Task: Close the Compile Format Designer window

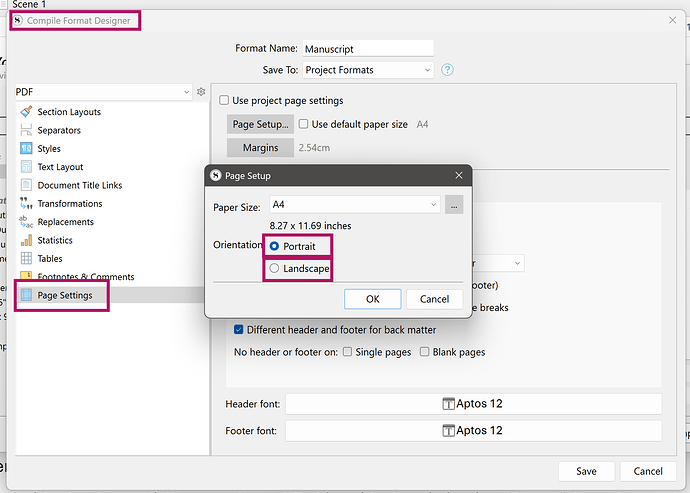Action: pos(672,20)
